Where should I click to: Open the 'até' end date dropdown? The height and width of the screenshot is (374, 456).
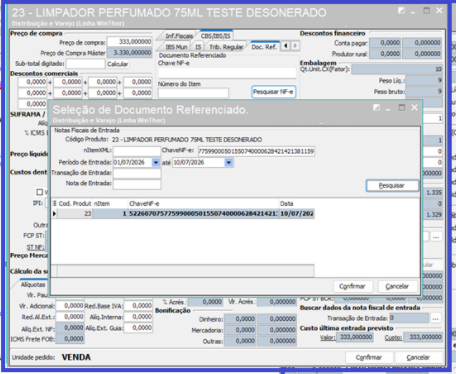(x=228, y=163)
